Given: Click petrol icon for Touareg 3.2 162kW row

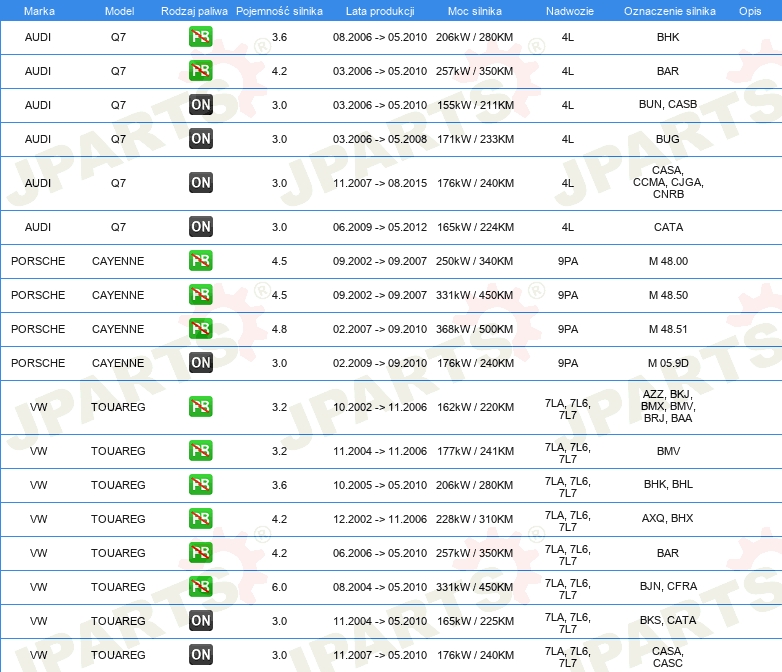Looking at the screenshot, I should [x=200, y=406].
